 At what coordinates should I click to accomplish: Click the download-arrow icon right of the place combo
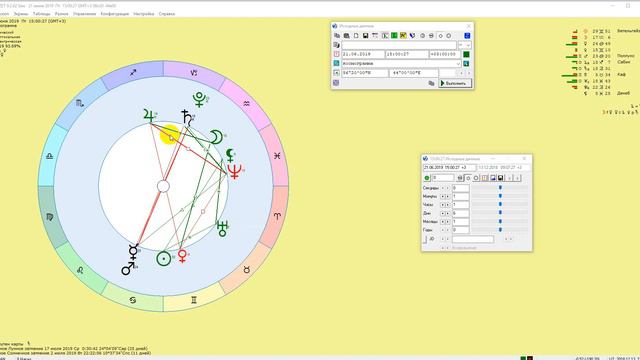pos(466,63)
